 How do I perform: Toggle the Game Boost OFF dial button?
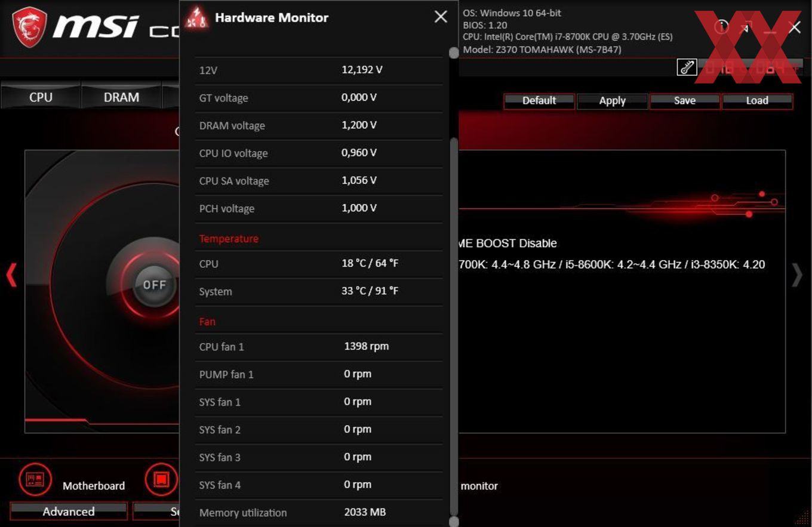tap(154, 285)
